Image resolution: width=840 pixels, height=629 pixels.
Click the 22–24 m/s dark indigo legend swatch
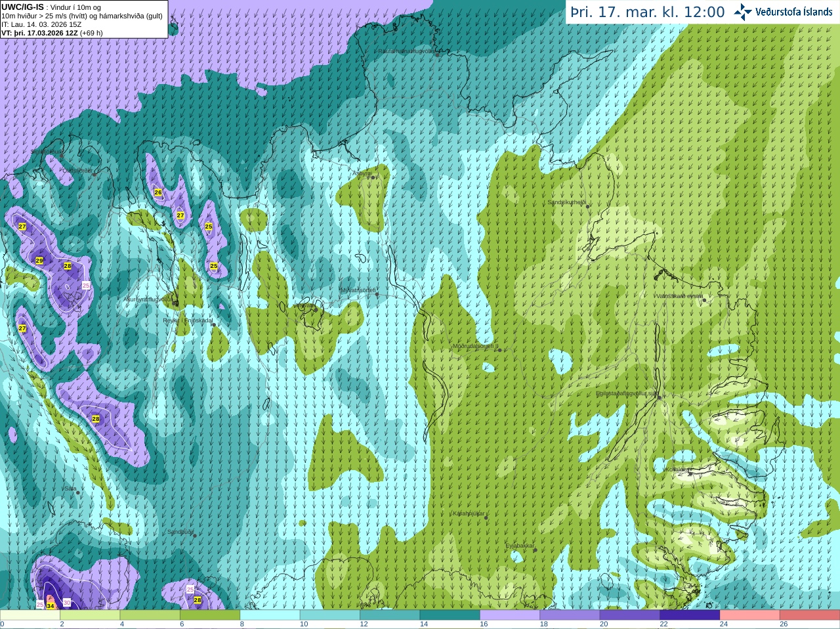pyautogui.click(x=690, y=615)
